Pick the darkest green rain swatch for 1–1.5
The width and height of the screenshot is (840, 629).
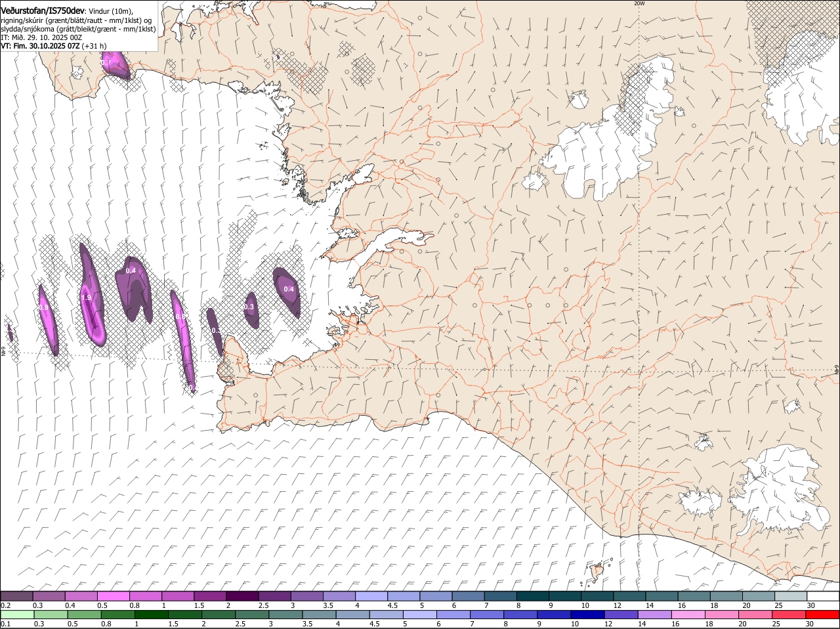click(151, 615)
